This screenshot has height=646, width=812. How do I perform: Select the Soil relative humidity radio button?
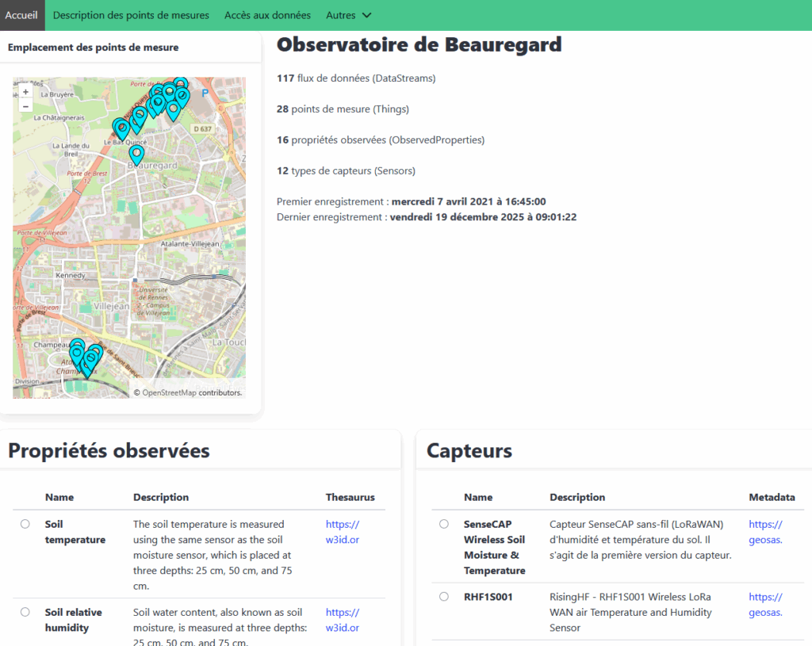pos(25,612)
